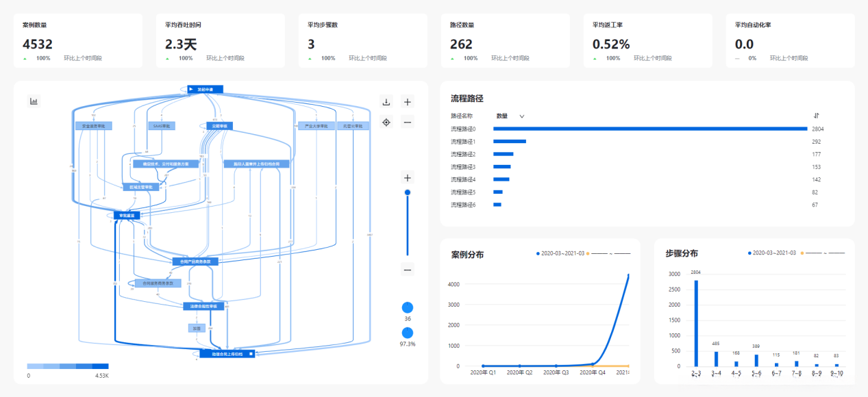The width and height of the screenshot is (868, 397).
Task: Select the 审批驳回 node in the process map
Action: tap(126, 214)
